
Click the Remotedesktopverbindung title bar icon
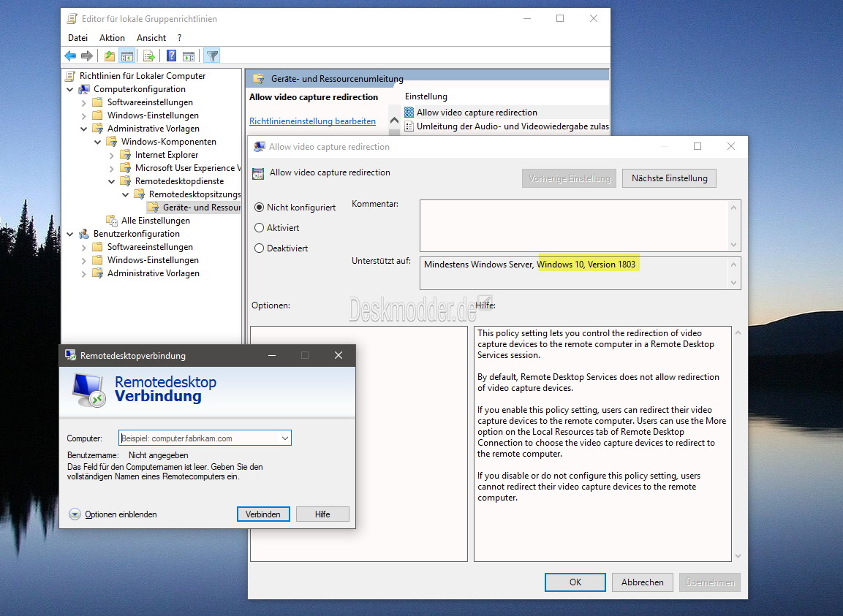tap(70, 355)
